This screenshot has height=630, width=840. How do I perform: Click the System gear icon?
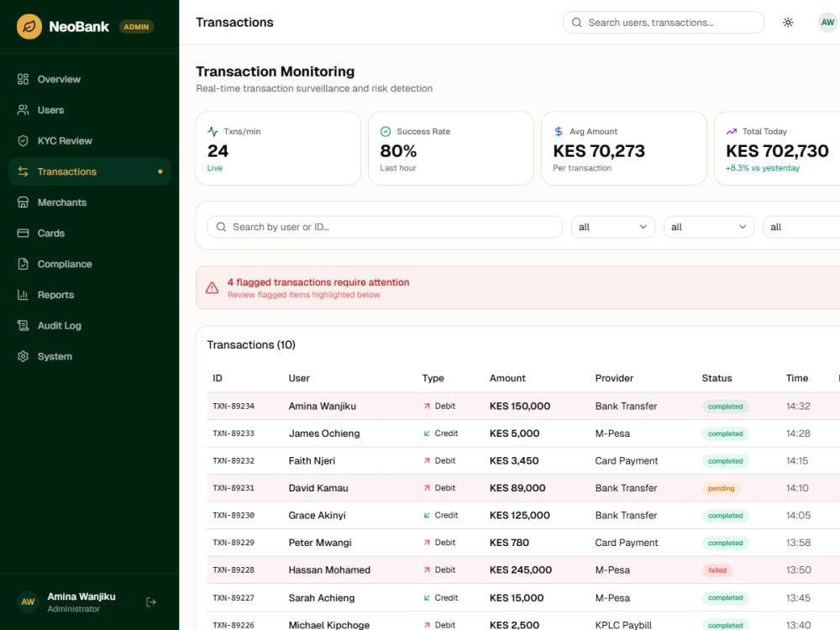(x=23, y=356)
